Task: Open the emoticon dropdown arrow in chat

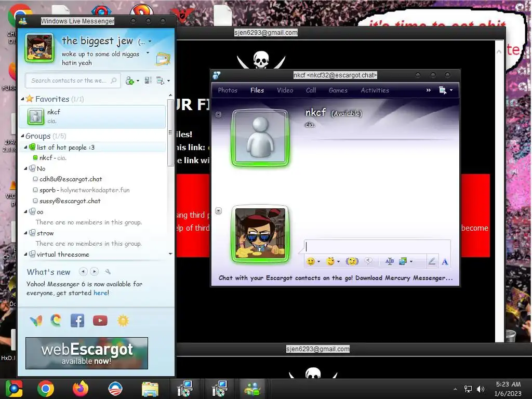Action: click(x=318, y=262)
